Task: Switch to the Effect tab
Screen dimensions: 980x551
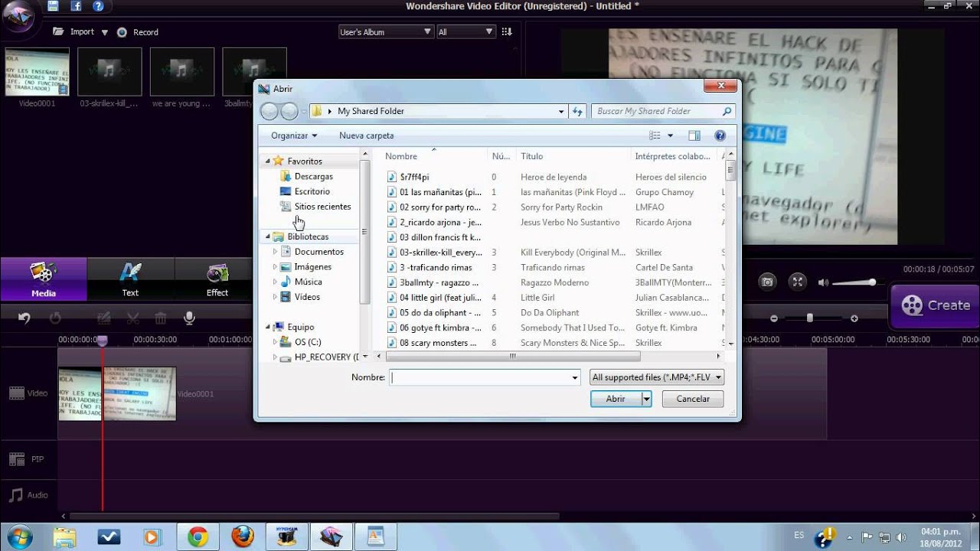Action: click(217, 279)
